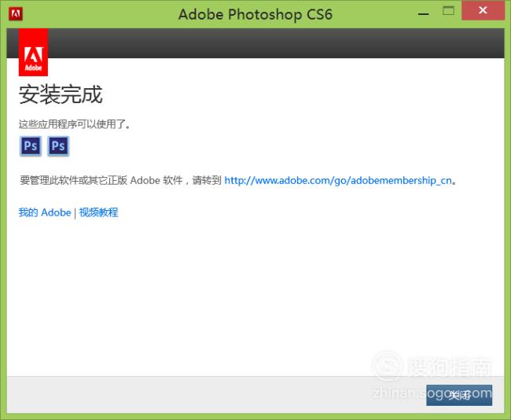Click the small Adobe icon in title bar

click(16, 14)
